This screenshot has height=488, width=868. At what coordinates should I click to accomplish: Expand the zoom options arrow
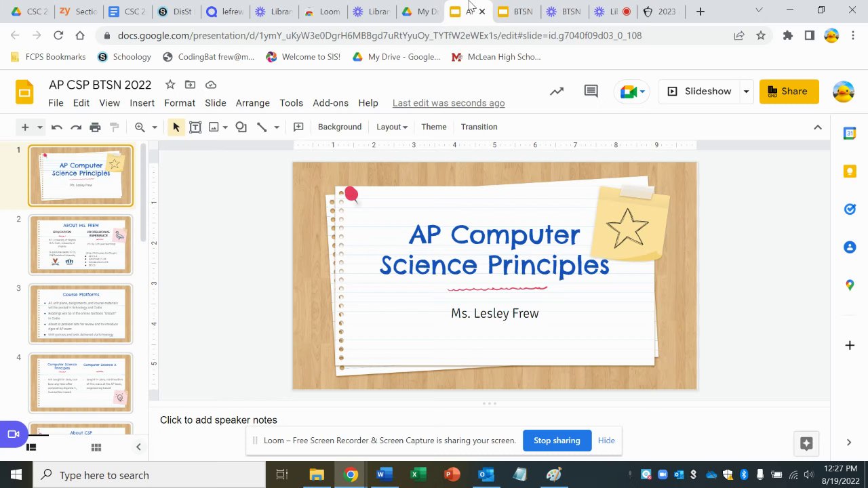coord(155,127)
